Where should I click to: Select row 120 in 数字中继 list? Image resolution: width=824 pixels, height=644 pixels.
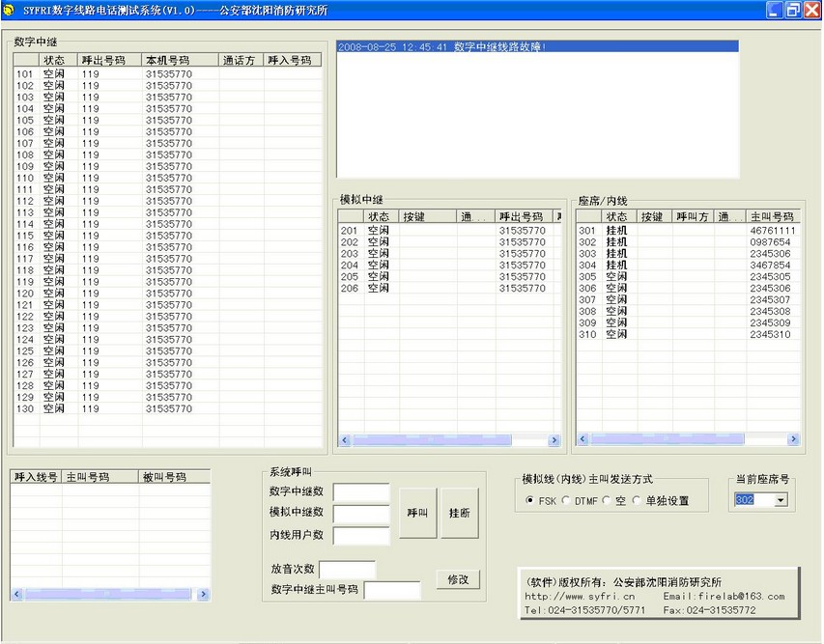coord(167,294)
